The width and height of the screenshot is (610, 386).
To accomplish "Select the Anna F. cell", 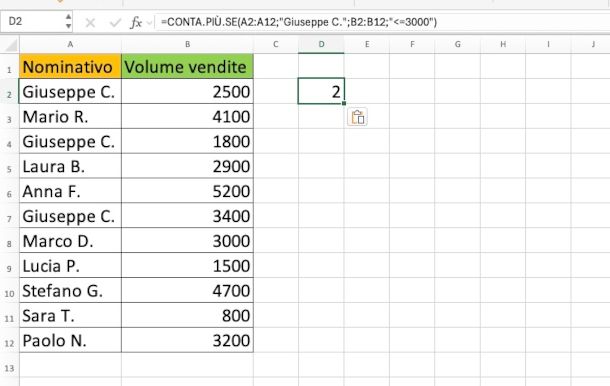I will click(x=70, y=191).
